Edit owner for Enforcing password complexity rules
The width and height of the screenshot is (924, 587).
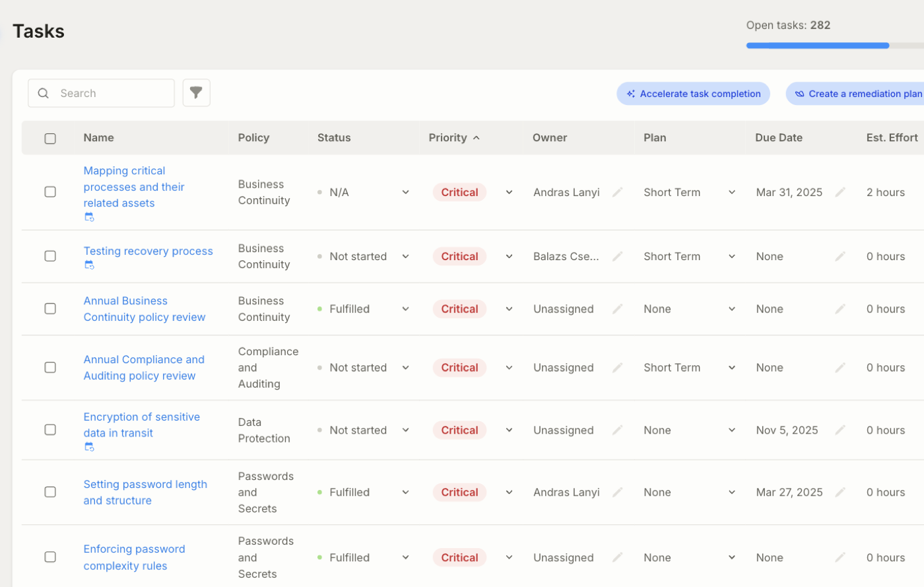(617, 557)
